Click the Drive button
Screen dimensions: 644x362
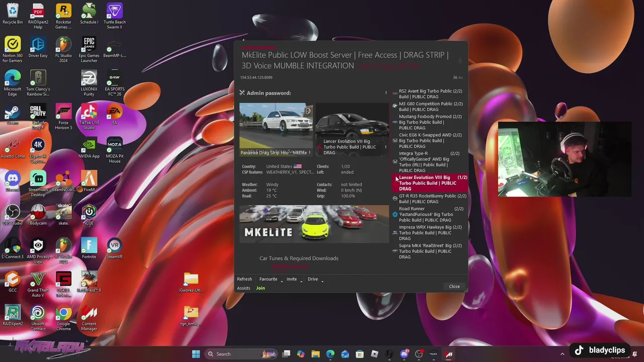[313, 279]
